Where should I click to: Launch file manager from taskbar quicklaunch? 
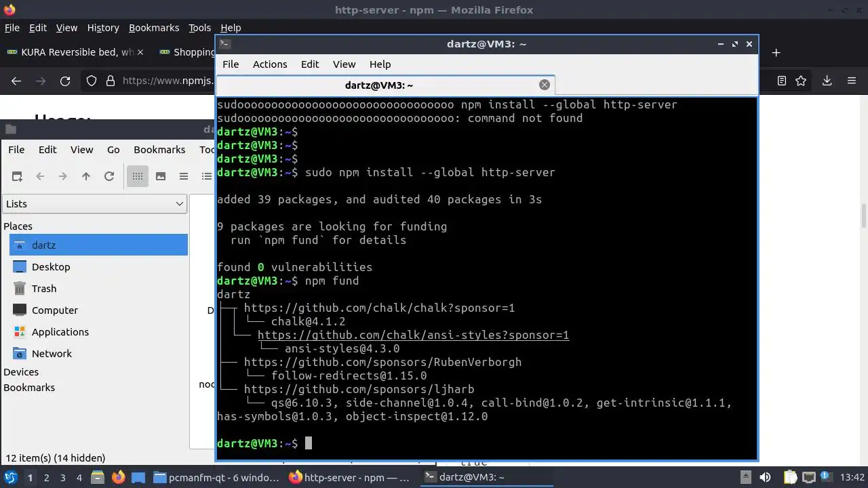(x=97, y=477)
